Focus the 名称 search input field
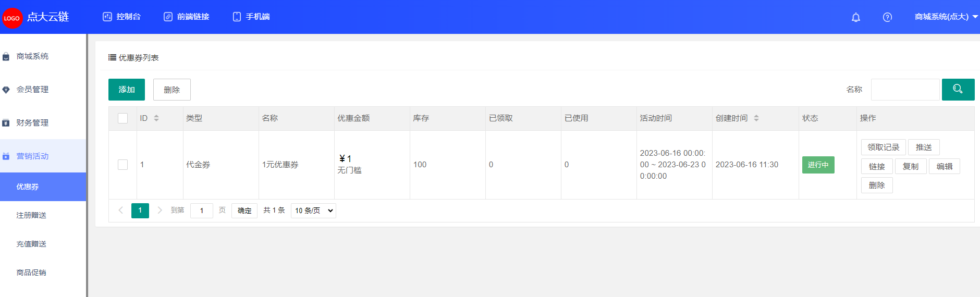 point(905,90)
